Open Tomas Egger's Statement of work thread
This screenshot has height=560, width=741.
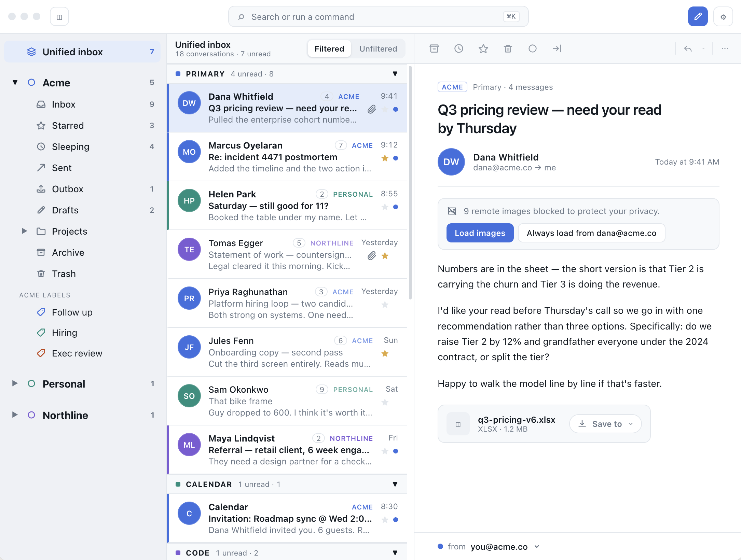pyautogui.click(x=287, y=254)
